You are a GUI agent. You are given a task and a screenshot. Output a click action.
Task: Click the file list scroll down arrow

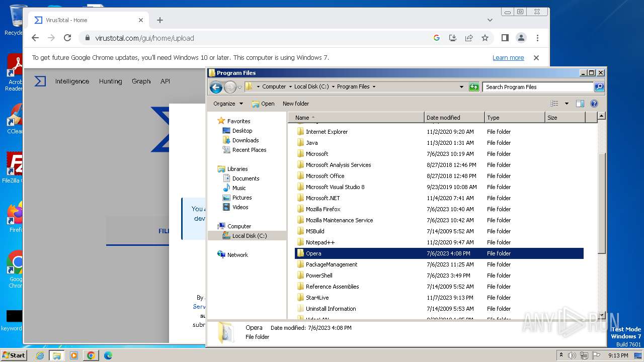601,315
